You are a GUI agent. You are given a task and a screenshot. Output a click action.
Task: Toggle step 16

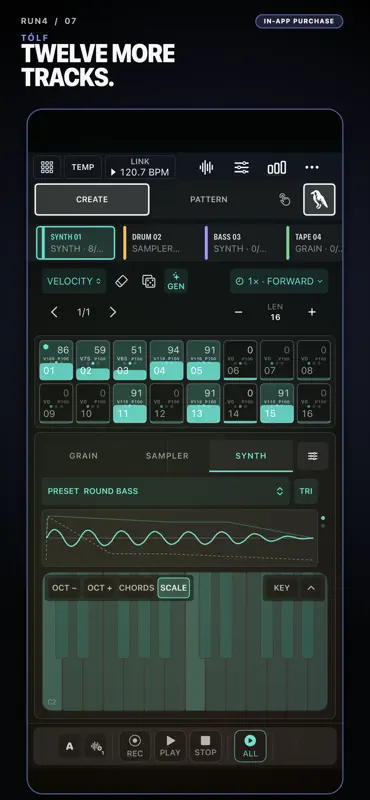(314, 404)
